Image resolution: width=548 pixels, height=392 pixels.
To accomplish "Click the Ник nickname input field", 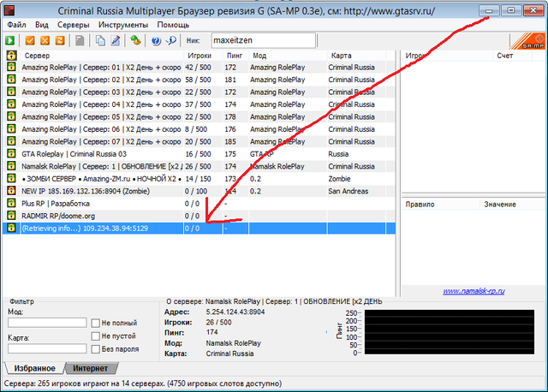I will pyautogui.click(x=264, y=40).
